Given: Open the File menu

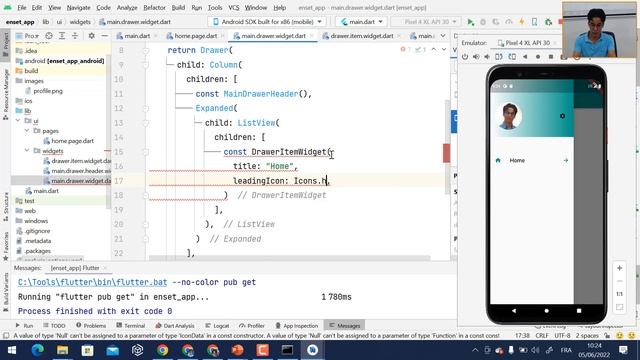Looking at the screenshot, I should 22,8.
